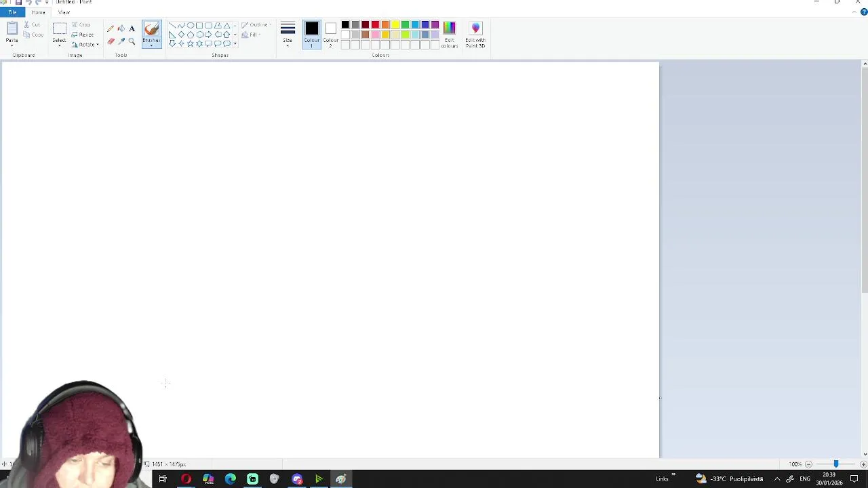Open the Task View taskbar button
The width and height of the screenshot is (868, 488).
tap(163, 479)
